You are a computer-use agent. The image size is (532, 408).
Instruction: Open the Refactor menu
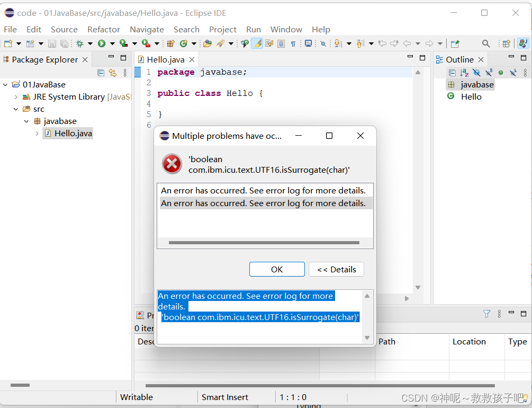point(104,30)
